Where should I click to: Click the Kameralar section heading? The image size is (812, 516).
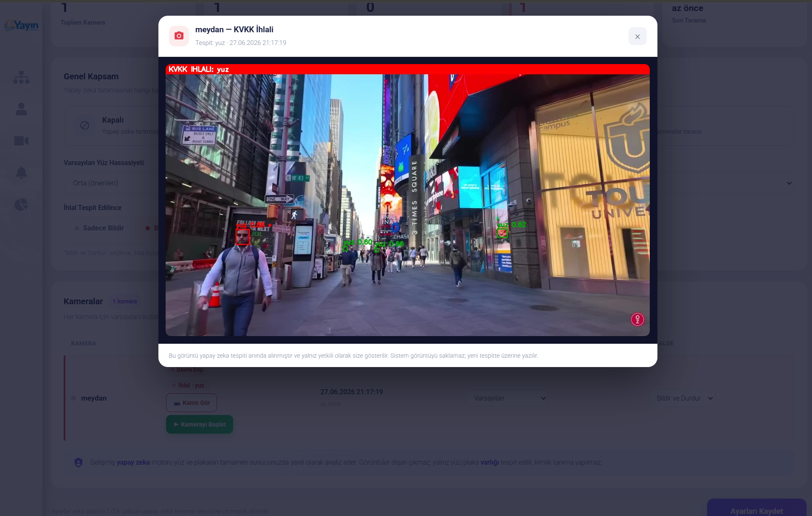pos(83,302)
